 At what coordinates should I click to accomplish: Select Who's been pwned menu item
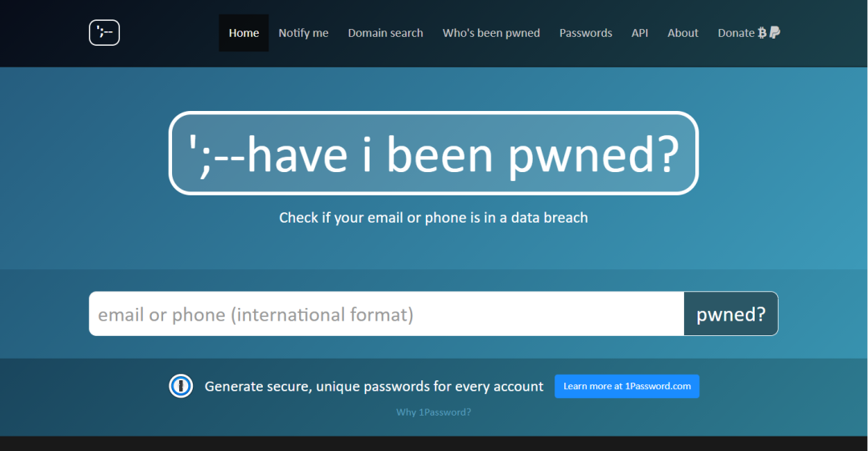click(491, 33)
